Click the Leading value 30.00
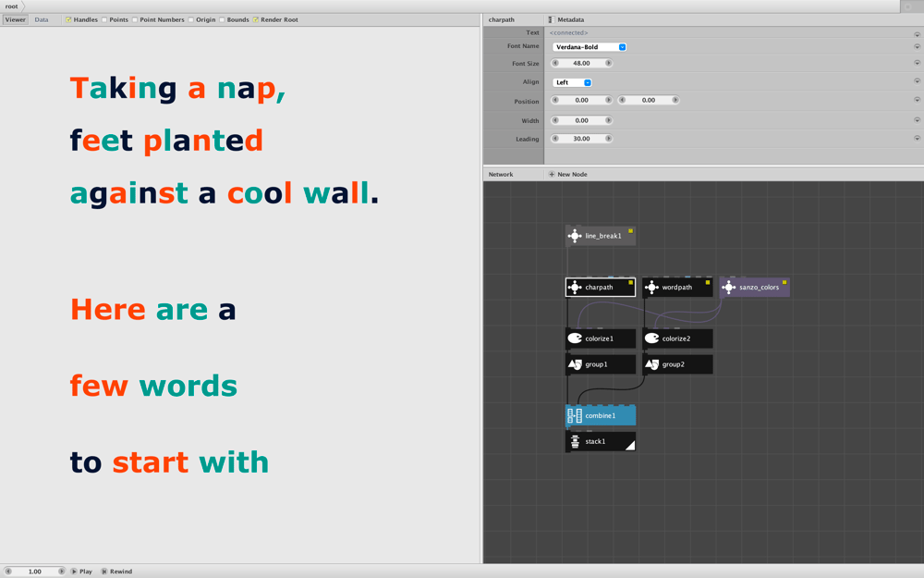The height and width of the screenshot is (578, 924). point(581,139)
